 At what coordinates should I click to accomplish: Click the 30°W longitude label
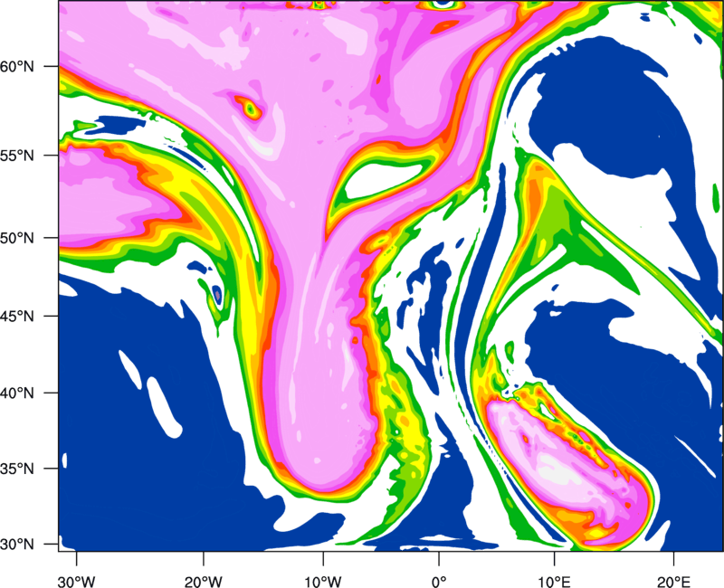coord(77,582)
